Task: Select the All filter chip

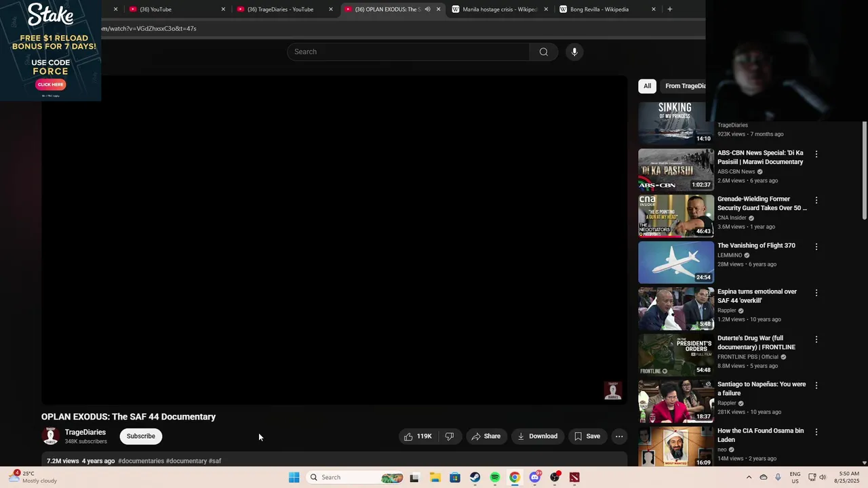Action: pyautogui.click(x=647, y=86)
